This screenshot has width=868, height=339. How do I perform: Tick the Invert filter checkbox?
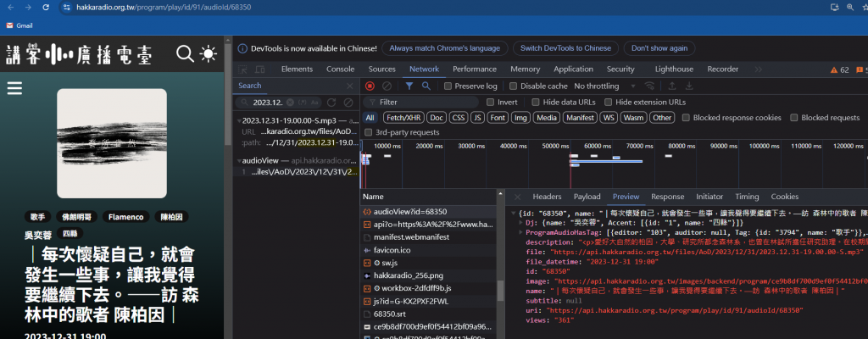490,102
